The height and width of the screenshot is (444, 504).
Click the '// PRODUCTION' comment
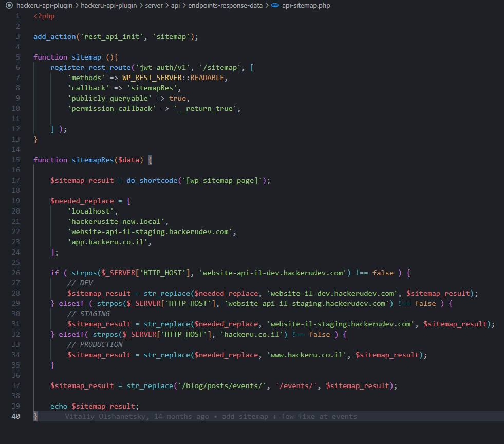click(x=95, y=344)
